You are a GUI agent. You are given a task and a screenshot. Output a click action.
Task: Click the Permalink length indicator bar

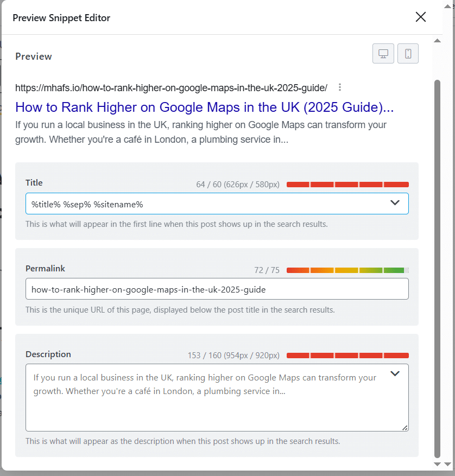[x=347, y=270]
